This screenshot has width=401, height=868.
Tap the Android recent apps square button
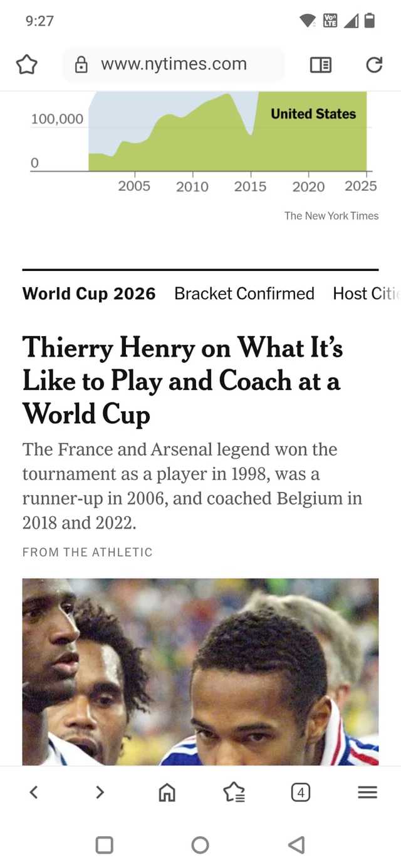[104, 845]
